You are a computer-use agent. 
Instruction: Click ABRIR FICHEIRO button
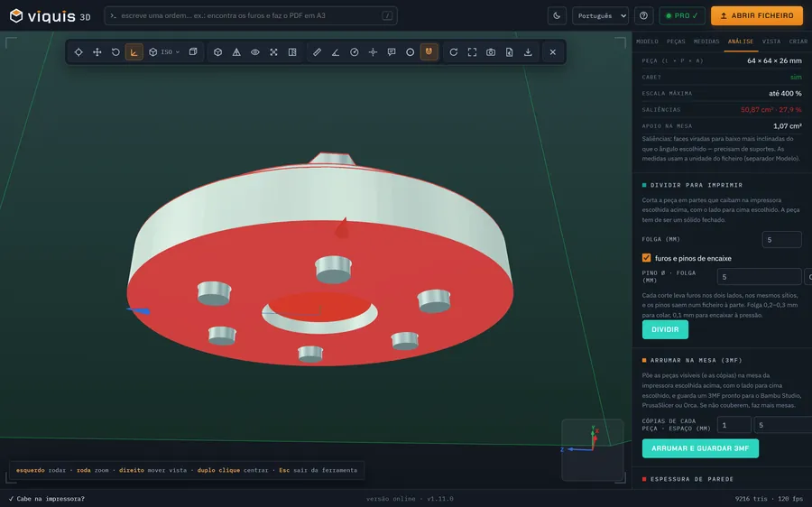[x=757, y=15]
